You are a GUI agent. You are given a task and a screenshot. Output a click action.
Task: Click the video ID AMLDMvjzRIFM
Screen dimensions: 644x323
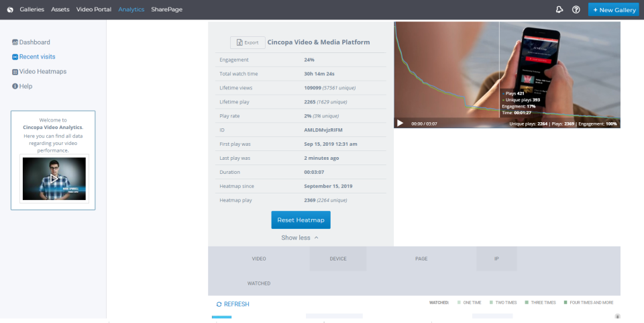(323, 130)
